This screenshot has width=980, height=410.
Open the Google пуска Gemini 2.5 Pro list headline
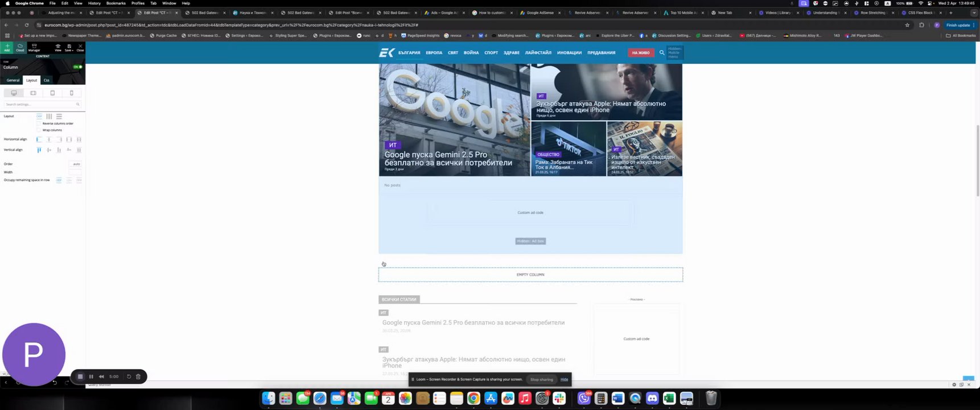(473, 323)
